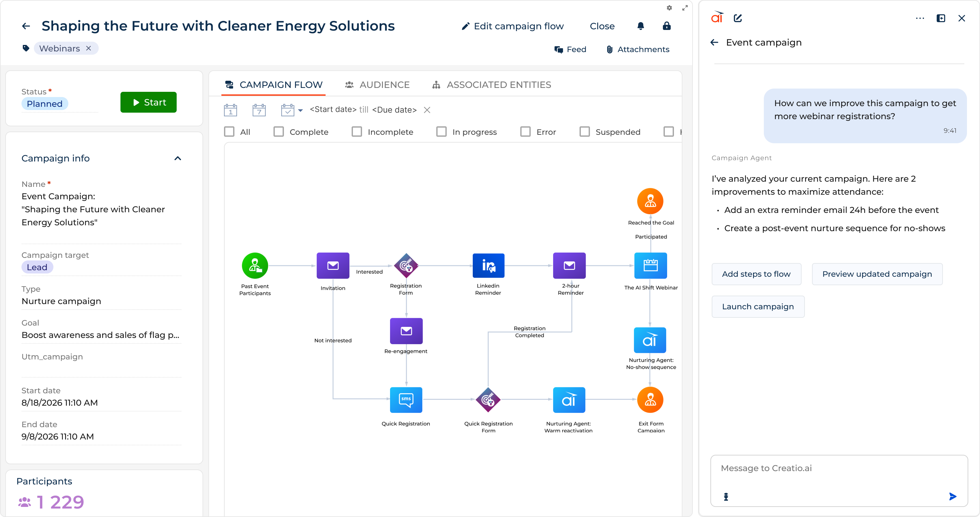
Task: Check the In progress filter
Action: click(x=441, y=132)
